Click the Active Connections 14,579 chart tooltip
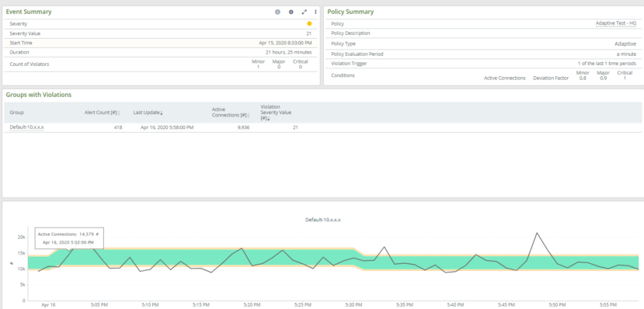The height and width of the screenshot is (309, 644). pos(69,238)
